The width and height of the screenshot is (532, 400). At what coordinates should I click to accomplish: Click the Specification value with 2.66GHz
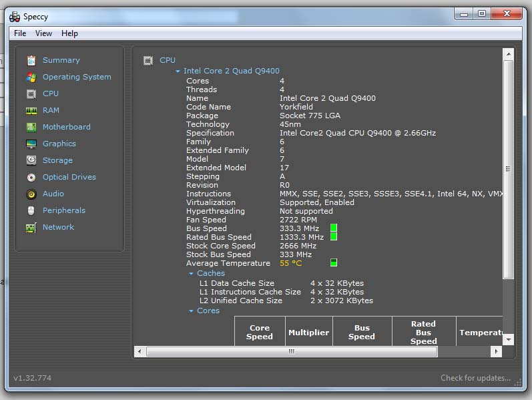point(358,133)
